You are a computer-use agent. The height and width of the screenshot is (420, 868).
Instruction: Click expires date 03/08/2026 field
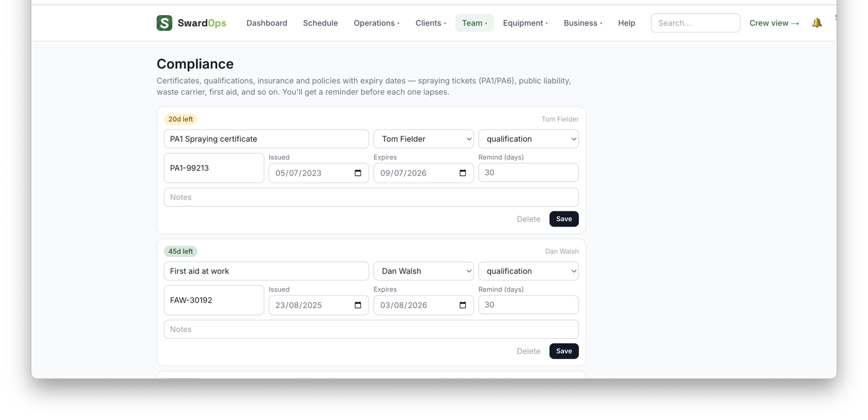(x=424, y=305)
